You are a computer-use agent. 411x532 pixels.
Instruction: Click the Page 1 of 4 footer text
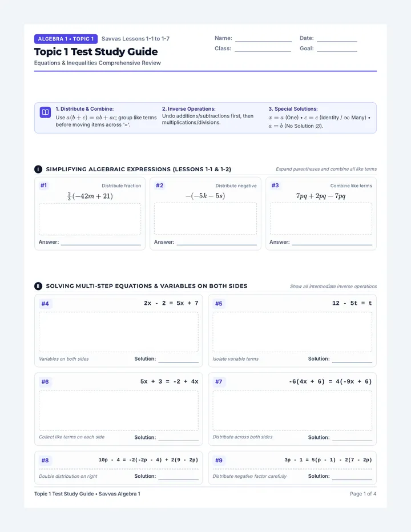coord(363,494)
